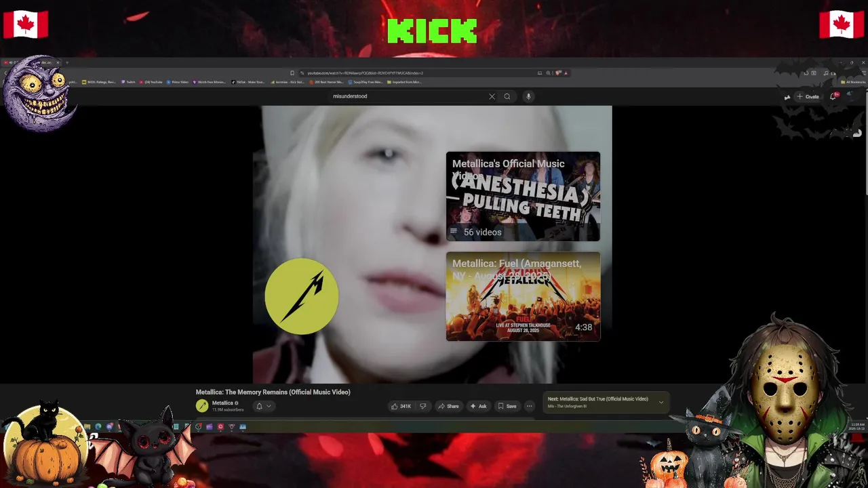Image resolution: width=868 pixels, height=488 pixels.
Task: Play the Metallica: Fuel Amagansett end-screen video
Action: 523,296
